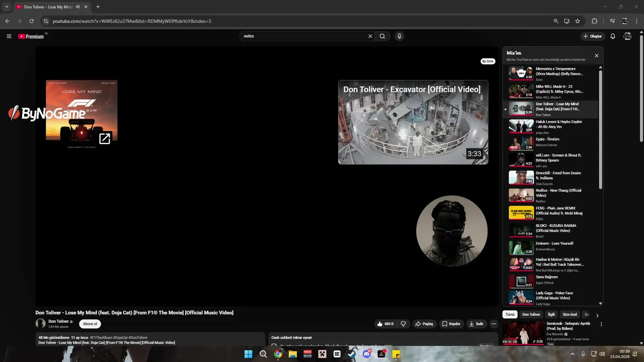Click the install app icon in the address bar
The image size is (644, 362).
click(567, 21)
